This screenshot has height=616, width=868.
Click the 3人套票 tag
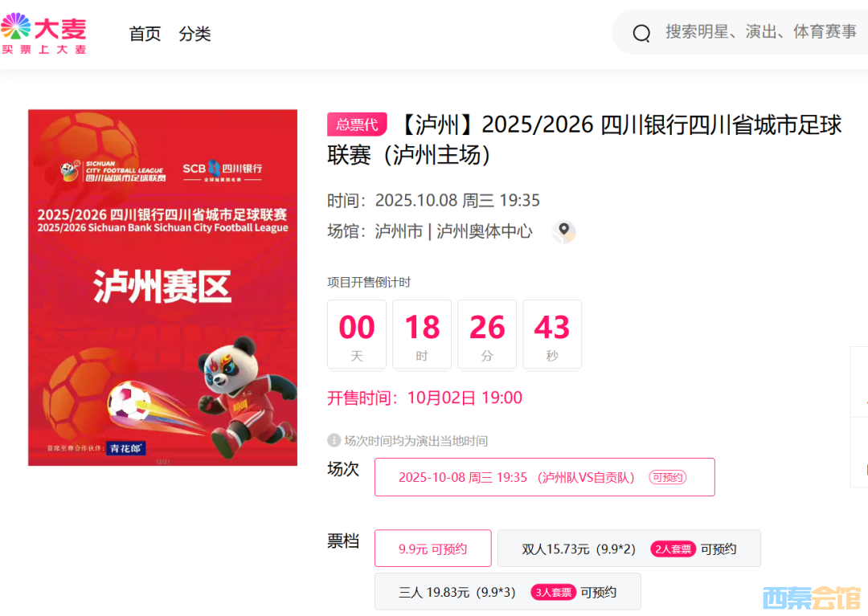click(553, 592)
